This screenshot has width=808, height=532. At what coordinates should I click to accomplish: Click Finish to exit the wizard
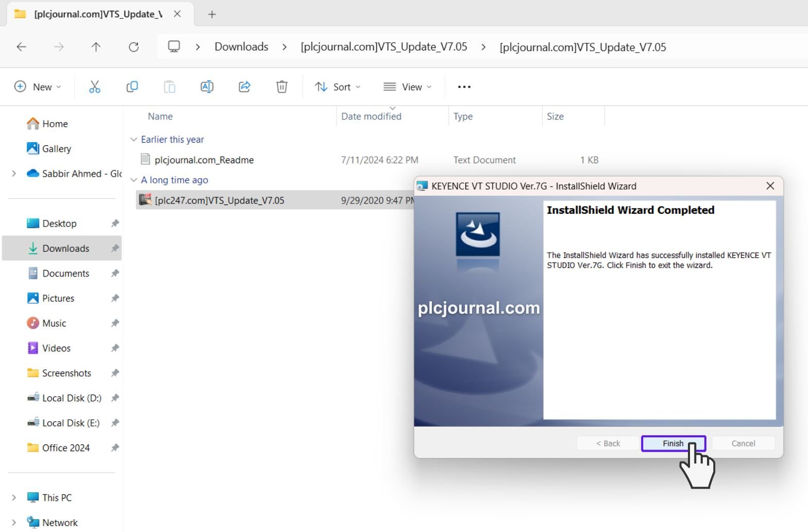coord(673,443)
